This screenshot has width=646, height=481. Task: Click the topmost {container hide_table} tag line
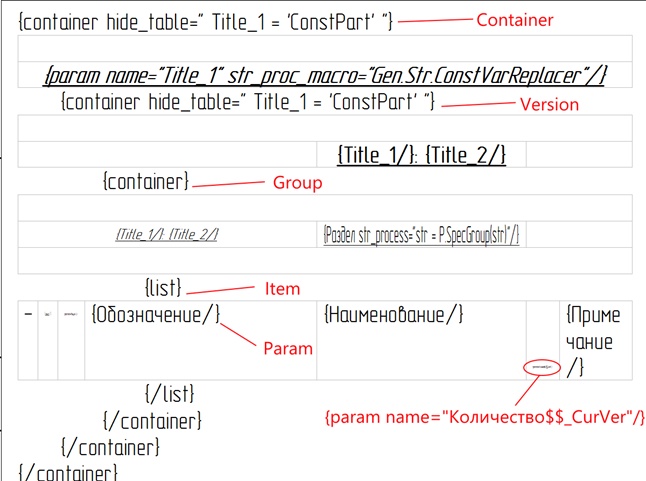tap(206, 21)
